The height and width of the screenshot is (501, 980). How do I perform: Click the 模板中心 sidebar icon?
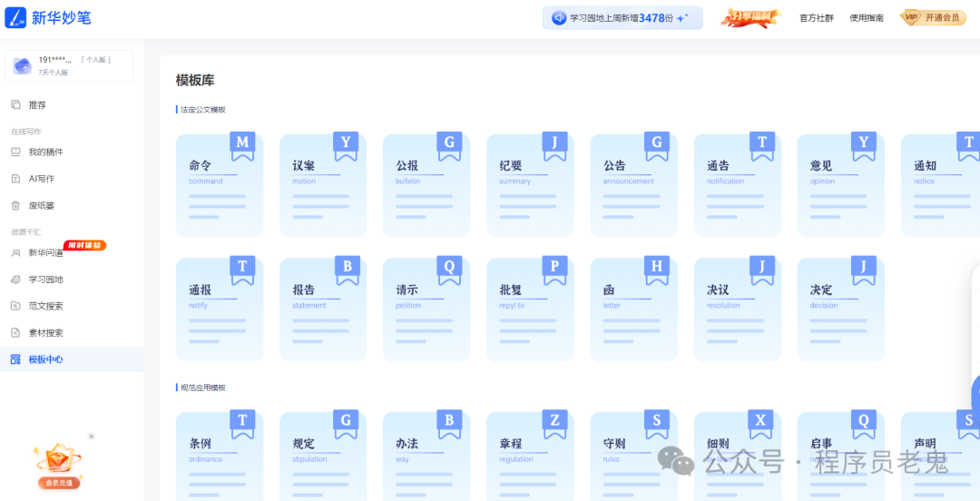click(16, 359)
